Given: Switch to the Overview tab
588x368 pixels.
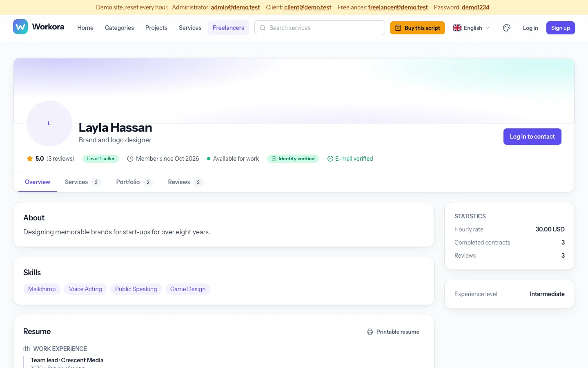Looking at the screenshot, I should point(38,182).
